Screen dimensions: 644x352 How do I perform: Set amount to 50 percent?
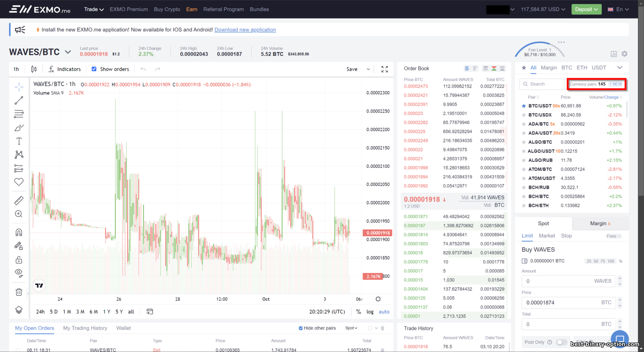[596, 261]
